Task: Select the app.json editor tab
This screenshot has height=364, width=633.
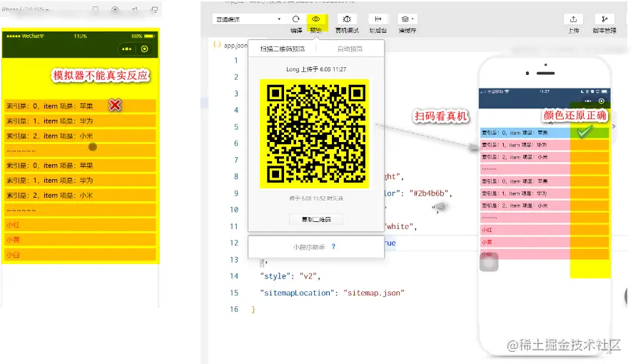Action: tap(230, 45)
